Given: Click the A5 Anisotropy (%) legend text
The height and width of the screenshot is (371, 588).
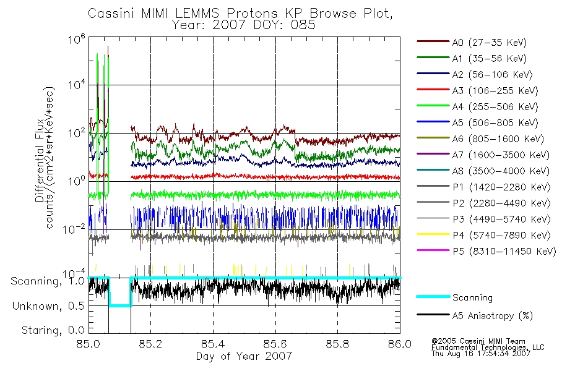Looking at the screenshot, I should coord(493,316).
